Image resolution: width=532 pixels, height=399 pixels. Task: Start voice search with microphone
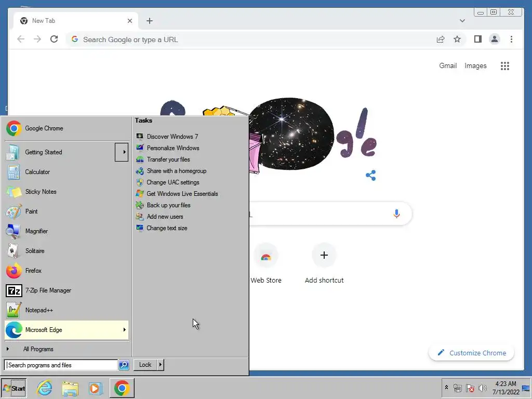[x=396, y=214]
